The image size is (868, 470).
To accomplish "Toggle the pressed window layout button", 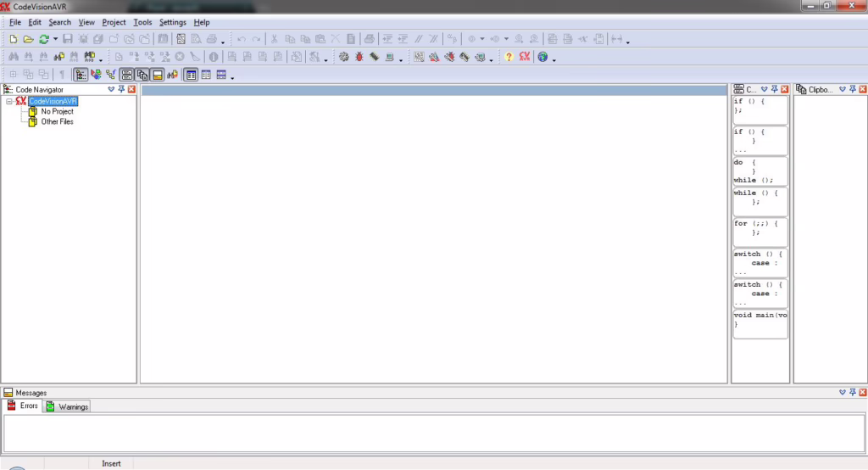I will pos(191,75).
